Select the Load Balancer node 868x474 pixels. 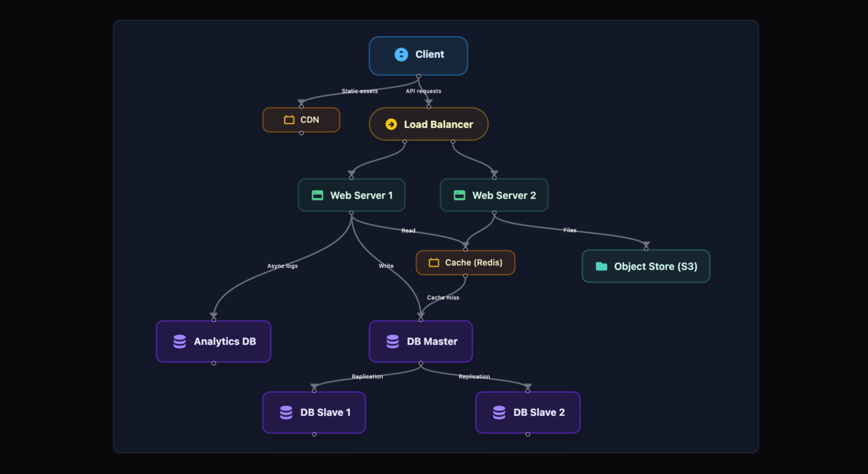(428, 124)
